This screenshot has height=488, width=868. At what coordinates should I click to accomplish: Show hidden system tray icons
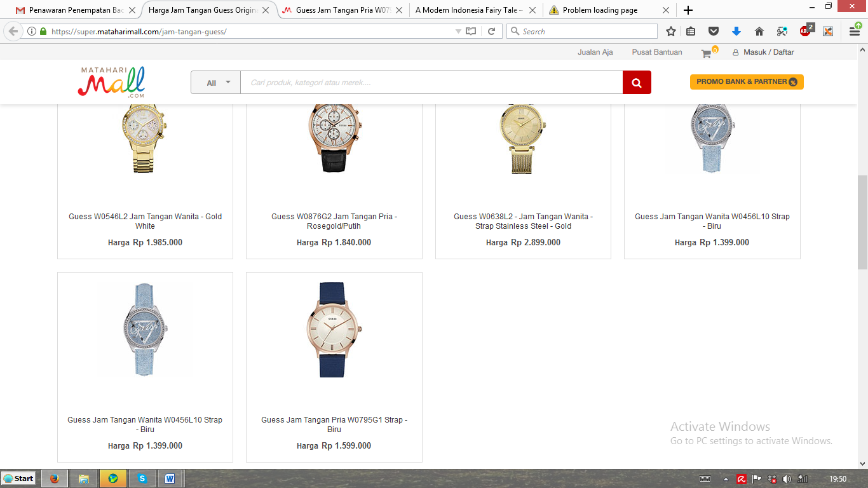tap(726, 478)
